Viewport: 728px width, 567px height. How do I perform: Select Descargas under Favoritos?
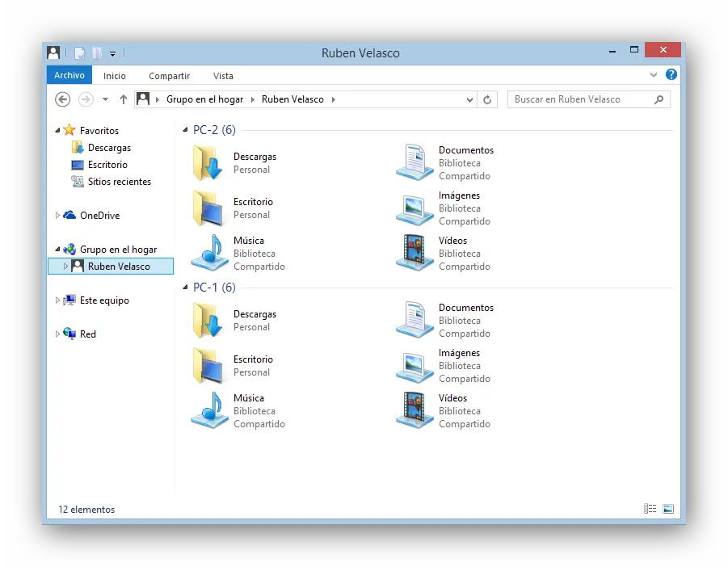point(109,148)
